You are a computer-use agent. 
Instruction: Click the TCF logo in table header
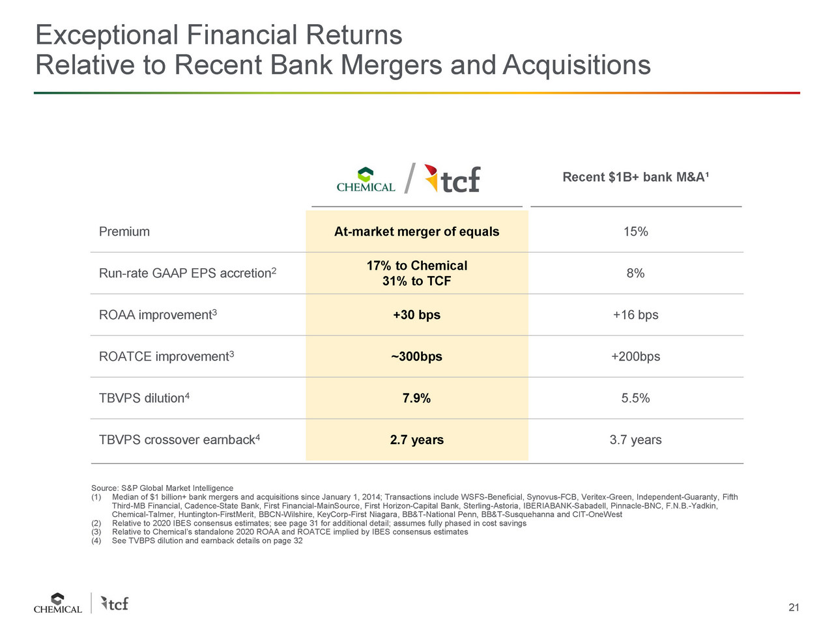452,178
